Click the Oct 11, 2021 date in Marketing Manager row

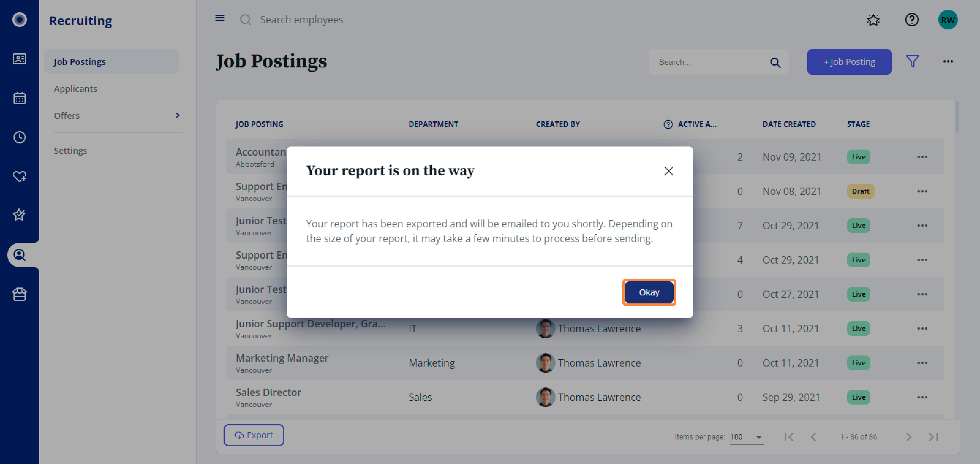click(790, 363)
